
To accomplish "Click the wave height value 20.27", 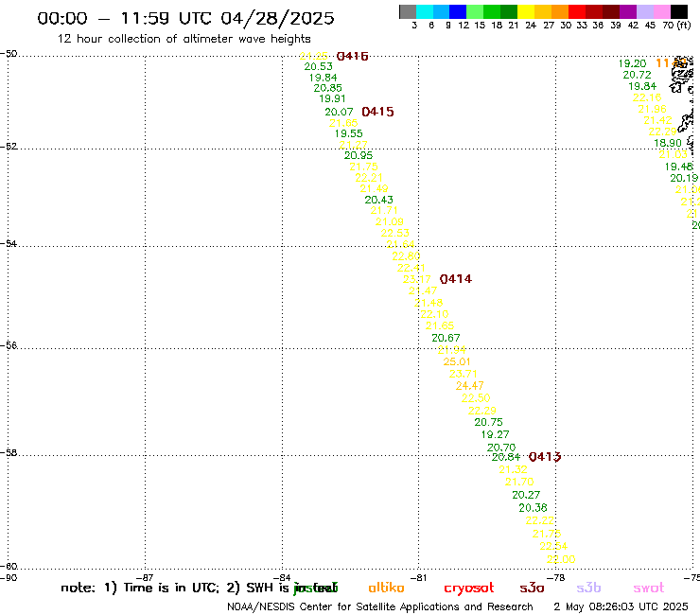I will click(x=526, y=495).
